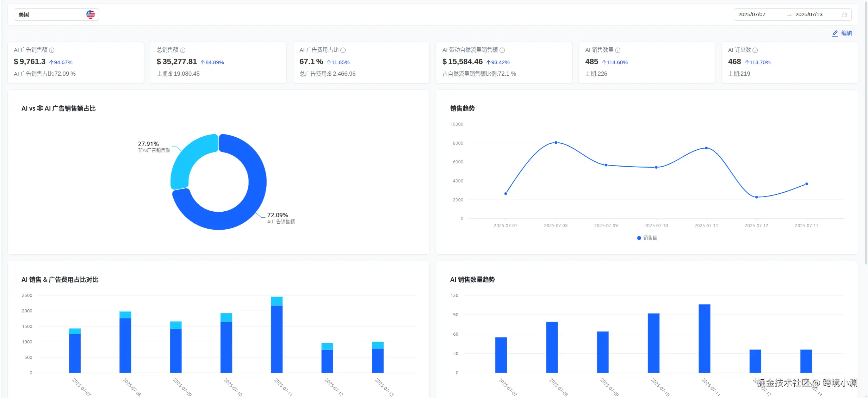Click info icon beside AI 销售数量
Viewport: 868px width, 398px height.
(x=618, y=50)
